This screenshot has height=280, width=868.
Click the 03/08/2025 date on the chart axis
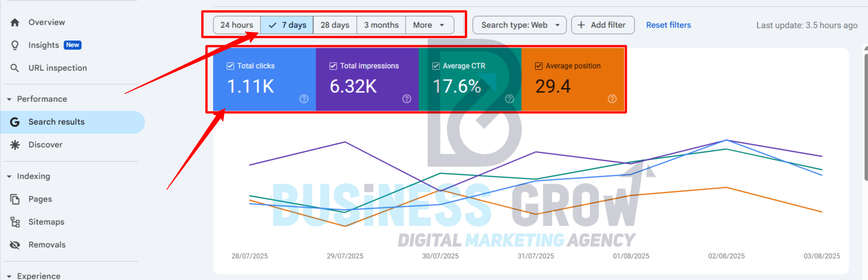[x=822, y=256]
